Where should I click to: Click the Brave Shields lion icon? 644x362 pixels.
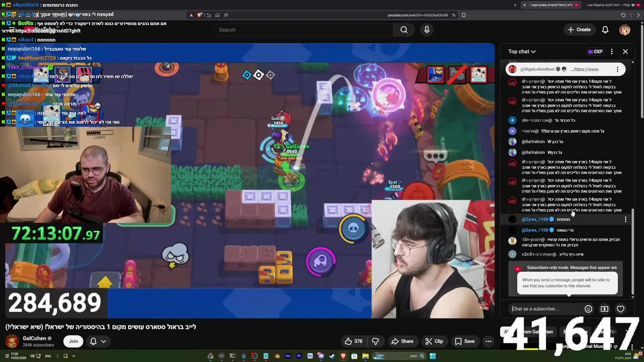[200, 15]
